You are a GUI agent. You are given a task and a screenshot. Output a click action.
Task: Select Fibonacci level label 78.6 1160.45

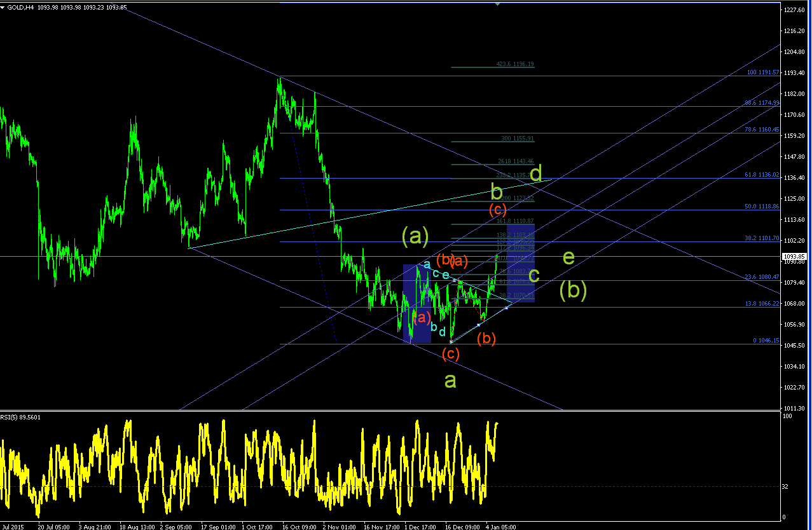point(762,129)
